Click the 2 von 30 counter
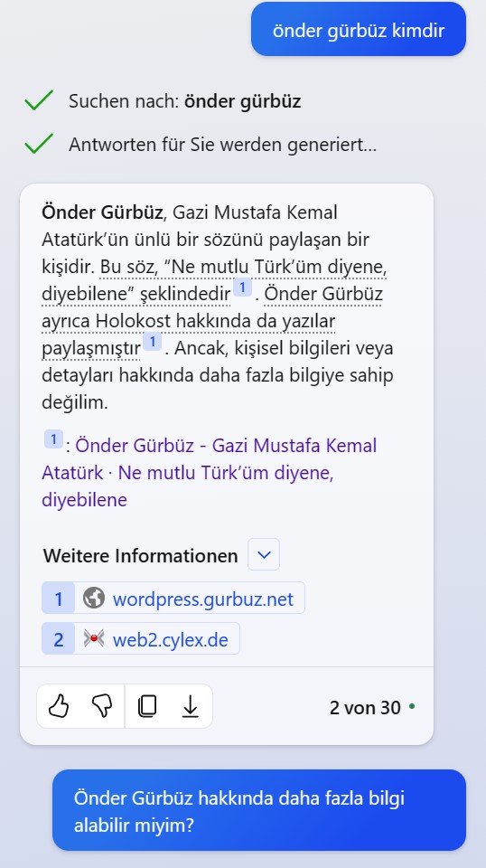 [365, 707]
